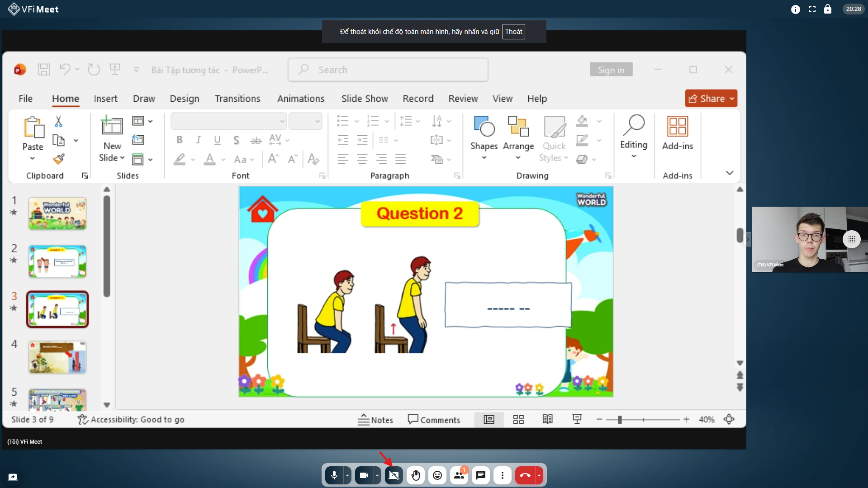
Task: Toggle bold formatting
Action: (x=179, y=140)
